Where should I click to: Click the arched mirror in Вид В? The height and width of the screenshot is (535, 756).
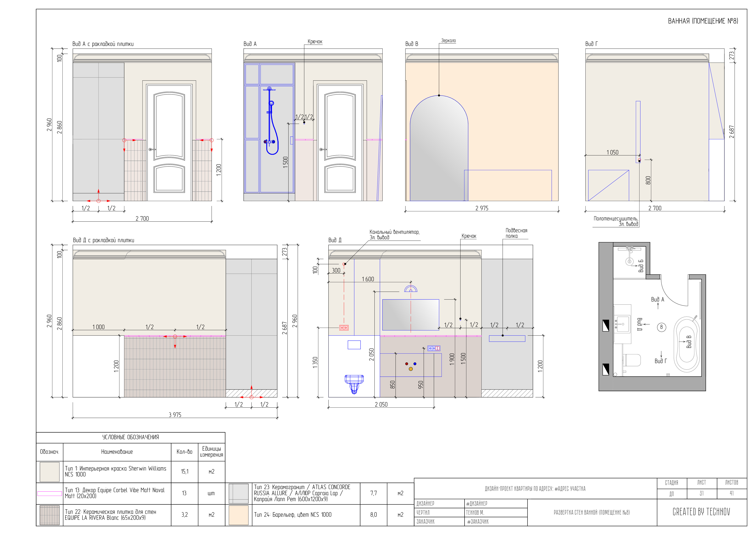click(x=439, y=148)
